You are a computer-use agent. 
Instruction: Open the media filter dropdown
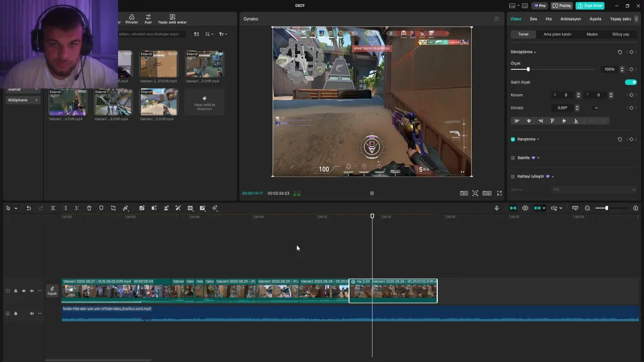click(223, 34)
